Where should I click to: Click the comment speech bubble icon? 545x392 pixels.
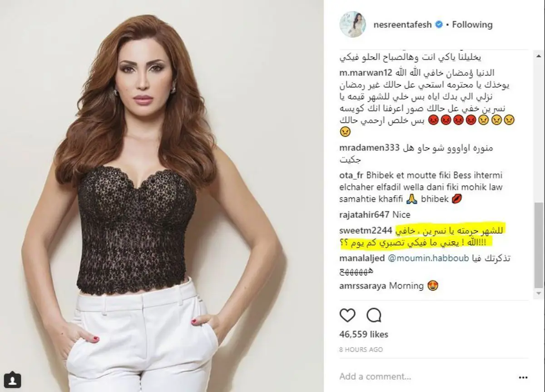tap(374, 315)
